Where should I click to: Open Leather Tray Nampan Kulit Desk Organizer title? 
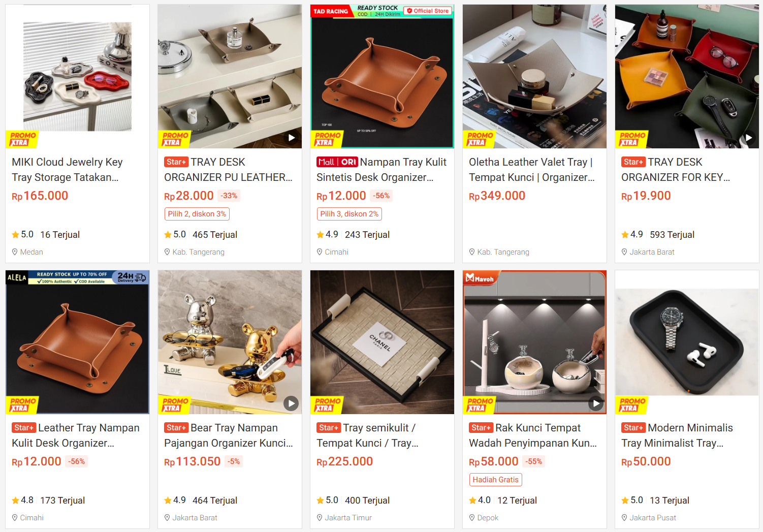tap(76, 435)
